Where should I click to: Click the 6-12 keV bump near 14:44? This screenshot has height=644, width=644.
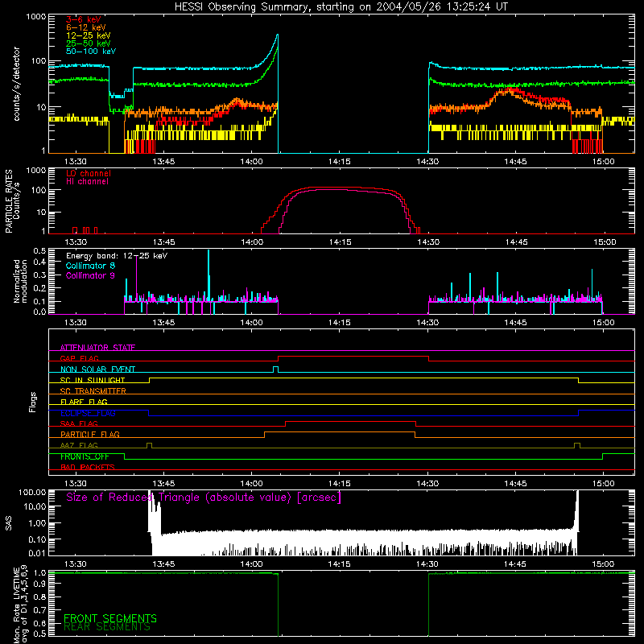point(509,93)
